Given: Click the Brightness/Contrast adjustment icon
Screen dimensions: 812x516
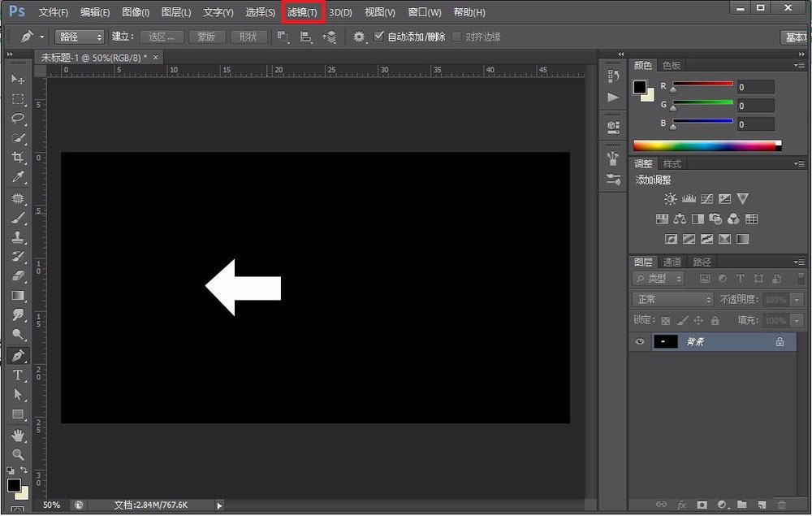Looking at the screenshot, I should (x=670, y=199).
